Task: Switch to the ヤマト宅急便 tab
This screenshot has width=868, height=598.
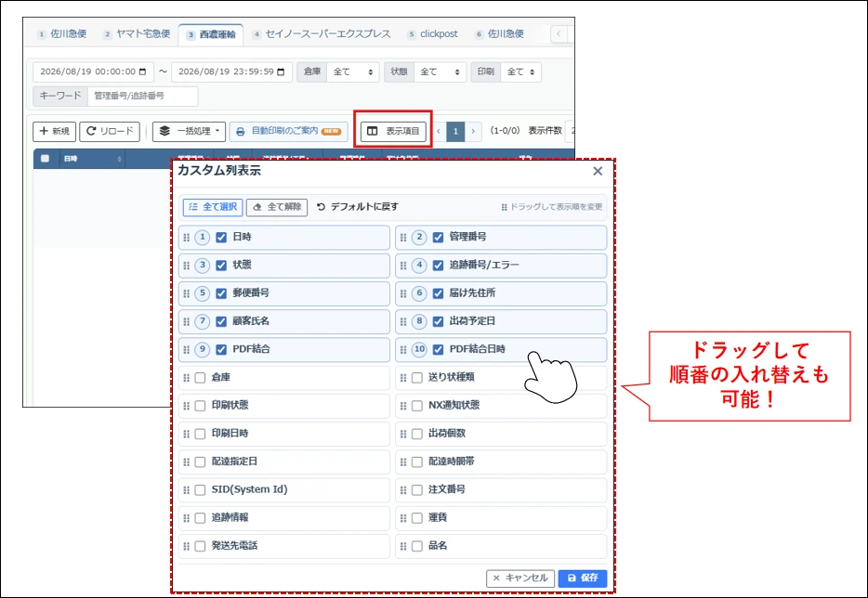Action: click(x=137, y=34)
